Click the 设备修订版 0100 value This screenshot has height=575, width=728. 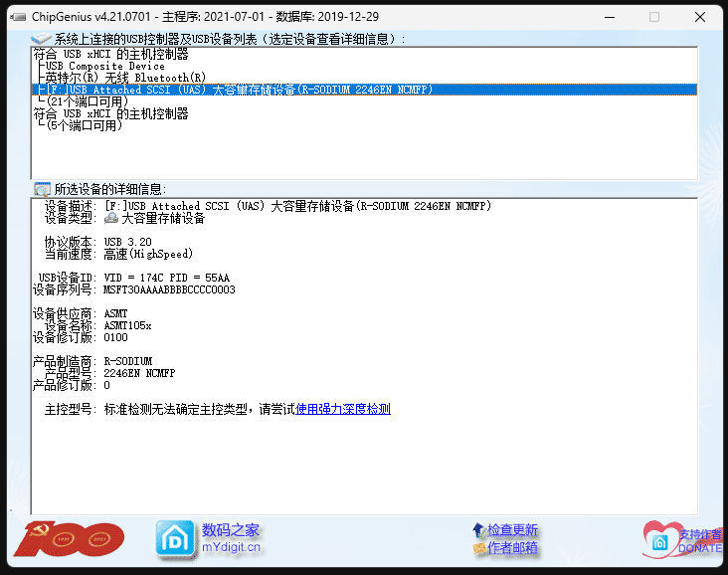click(115, 337)
